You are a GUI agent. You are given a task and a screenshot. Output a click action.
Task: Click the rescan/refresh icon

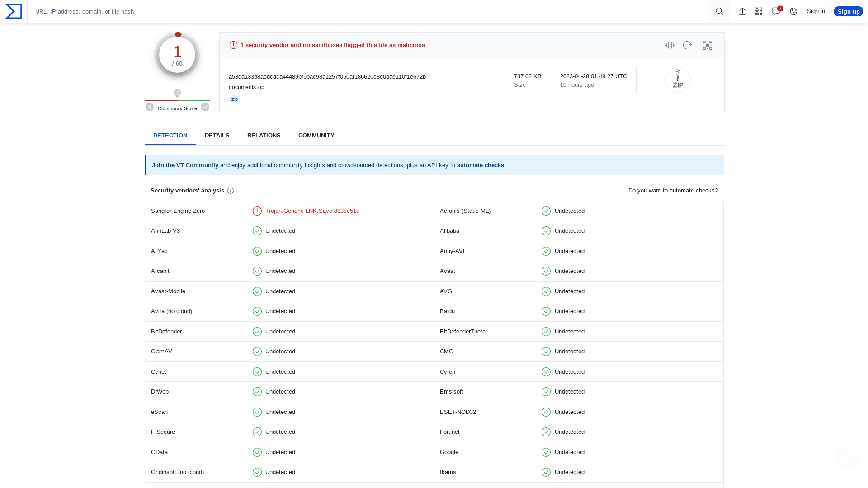pos(687,45)
